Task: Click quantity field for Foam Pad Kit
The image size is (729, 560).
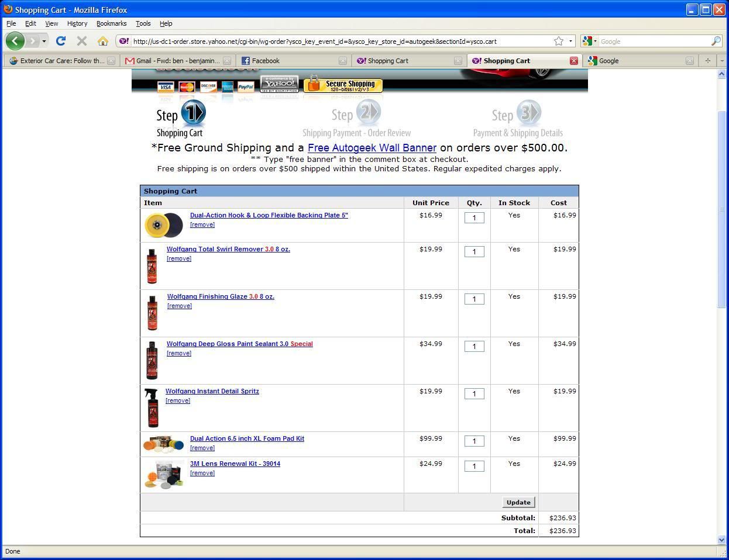Action: 474,441
